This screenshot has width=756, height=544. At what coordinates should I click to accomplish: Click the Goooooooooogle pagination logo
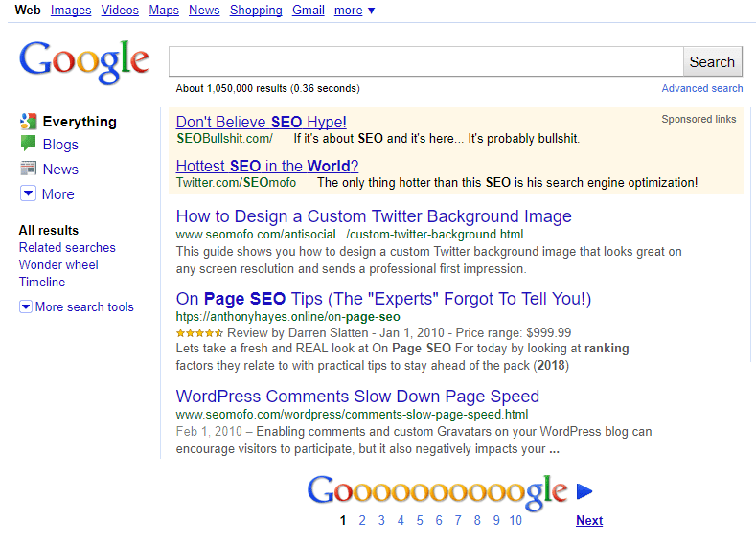[437, 491]
